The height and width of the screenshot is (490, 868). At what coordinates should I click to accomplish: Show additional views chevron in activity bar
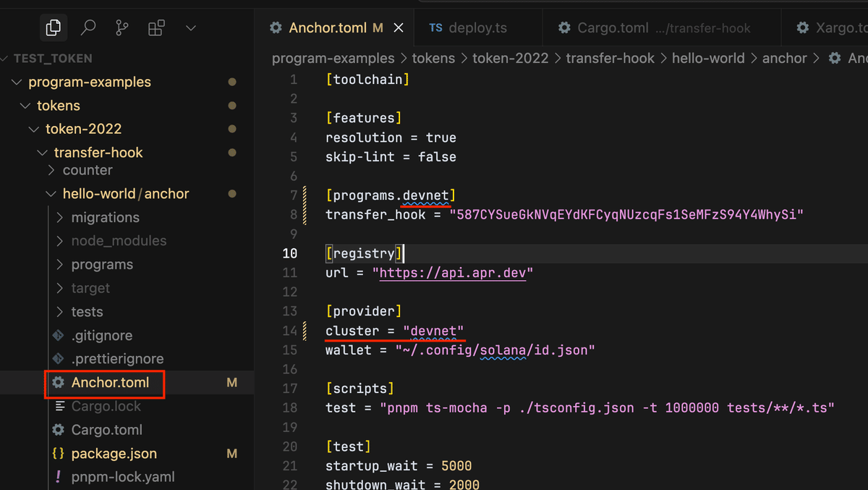coord(191,28)
